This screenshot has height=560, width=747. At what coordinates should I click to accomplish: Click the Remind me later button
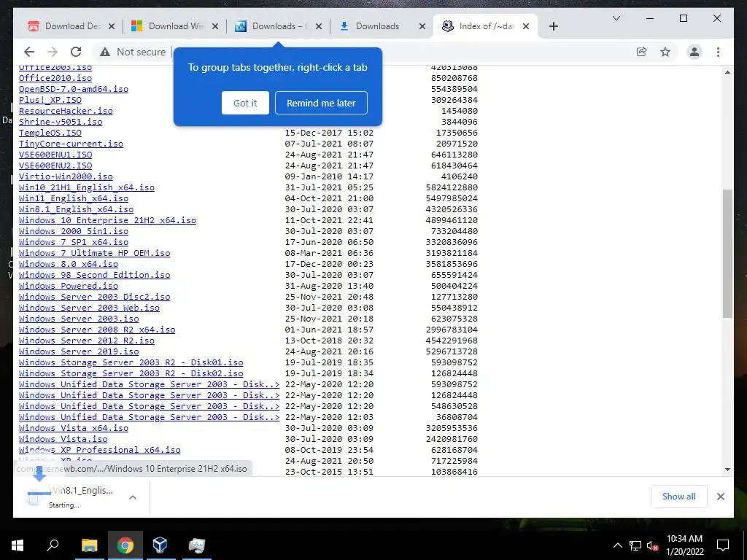[x=321, y=103]
